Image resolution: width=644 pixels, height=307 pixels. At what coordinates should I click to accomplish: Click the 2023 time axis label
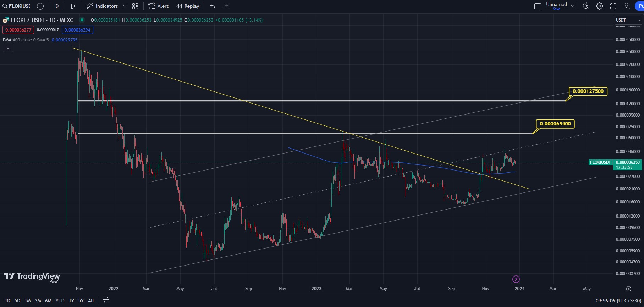[x=317, y=289]
